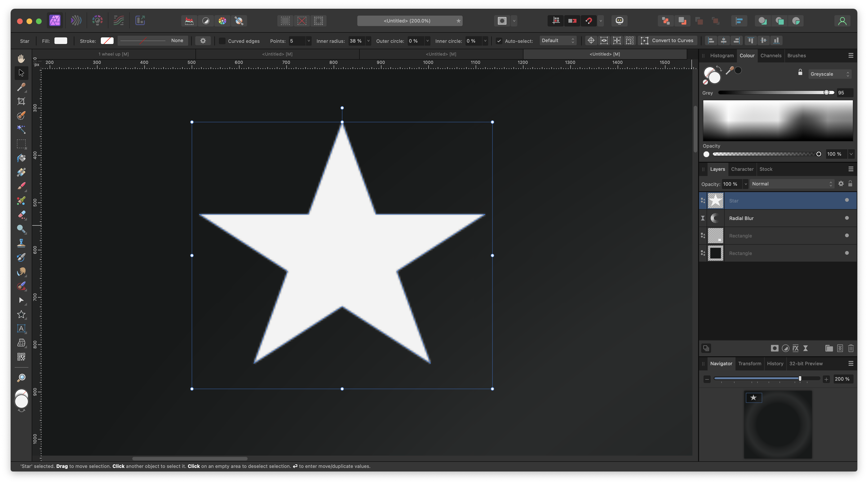Select the Erase Brush tool
Screen dimensions: 868x484
coord(21,215)
